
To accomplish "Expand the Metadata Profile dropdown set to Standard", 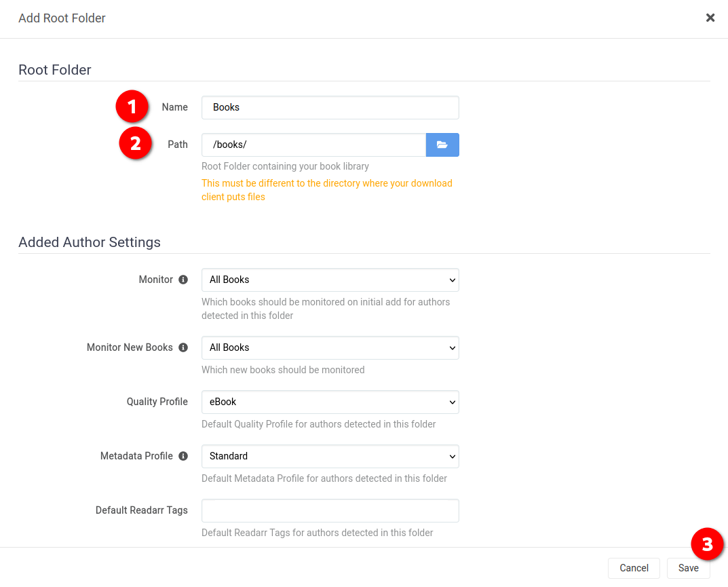I will click(x=330, y=457).
